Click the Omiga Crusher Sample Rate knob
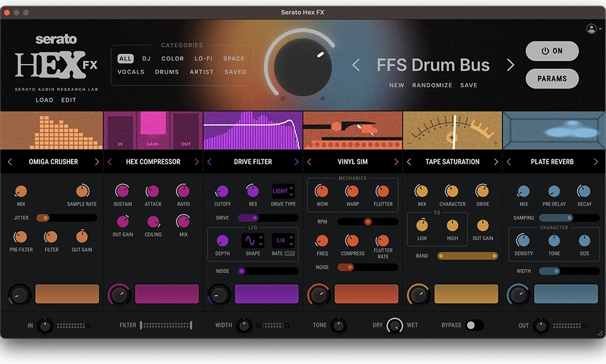 tap(82, 191)
